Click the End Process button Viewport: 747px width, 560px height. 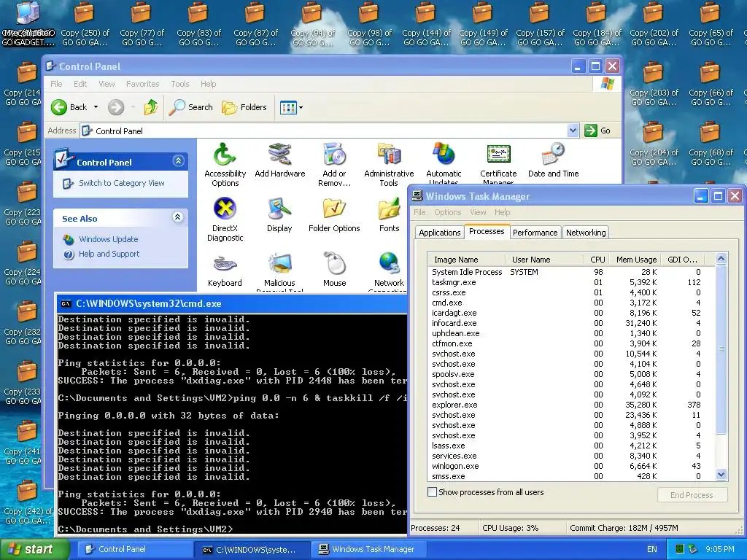(x=692, y=495)
